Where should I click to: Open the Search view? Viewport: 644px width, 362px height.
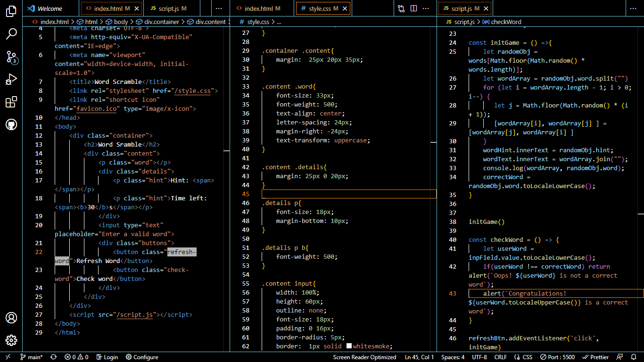pyautogui.click(x=11, y=33)
